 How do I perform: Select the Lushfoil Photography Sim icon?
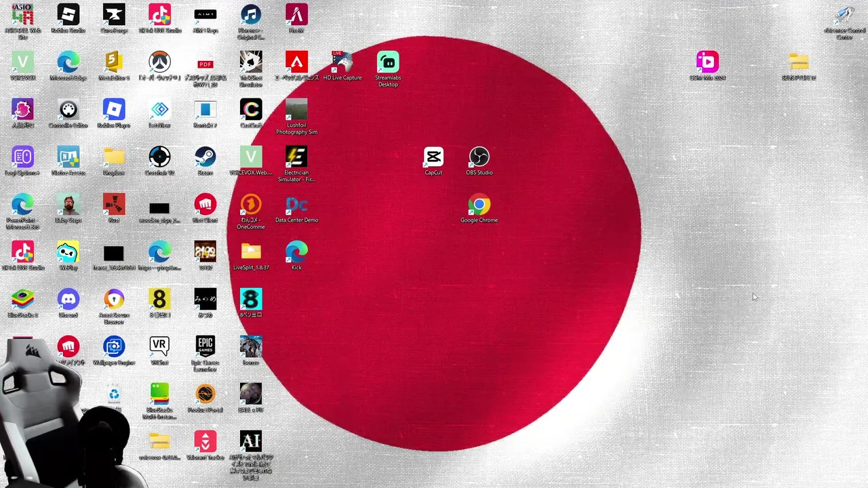click(296, 110)
